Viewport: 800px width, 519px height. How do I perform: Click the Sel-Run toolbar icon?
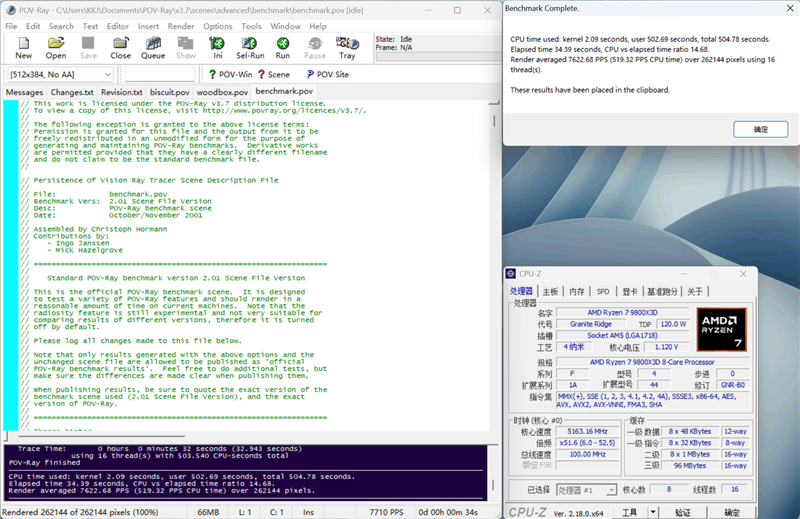point(250,48)
